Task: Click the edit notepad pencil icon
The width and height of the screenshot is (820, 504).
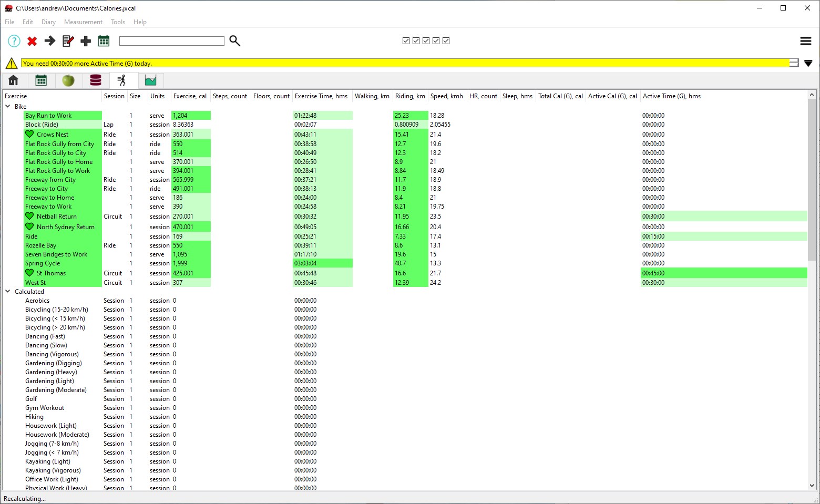Action: 68,41
